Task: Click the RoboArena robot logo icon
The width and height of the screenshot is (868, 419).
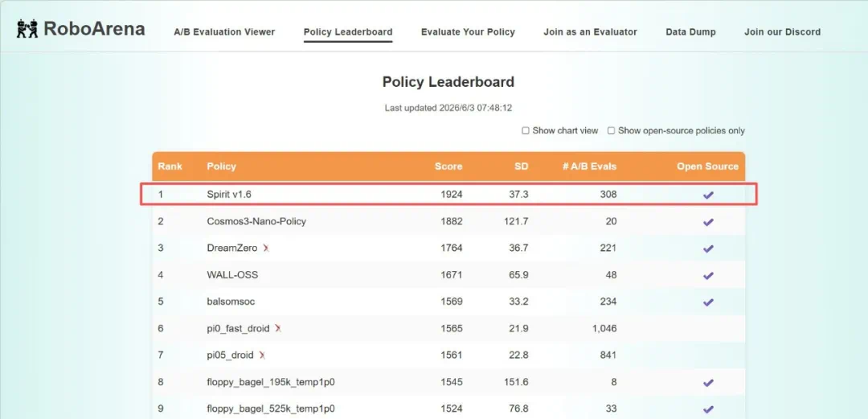Action: pyautogui.click(x=27, y=28)
